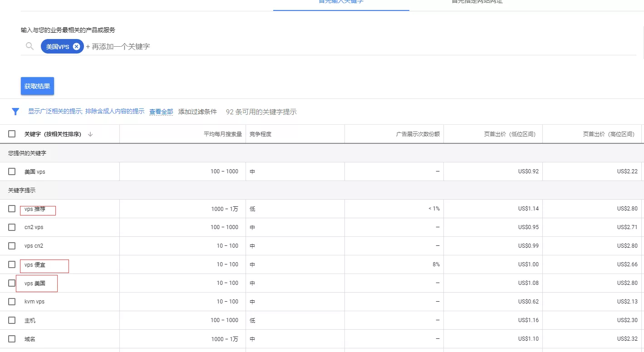Click keyword text vps cn2
The width and height of the screenshot is (644, 352).
[x=34, y=246]
